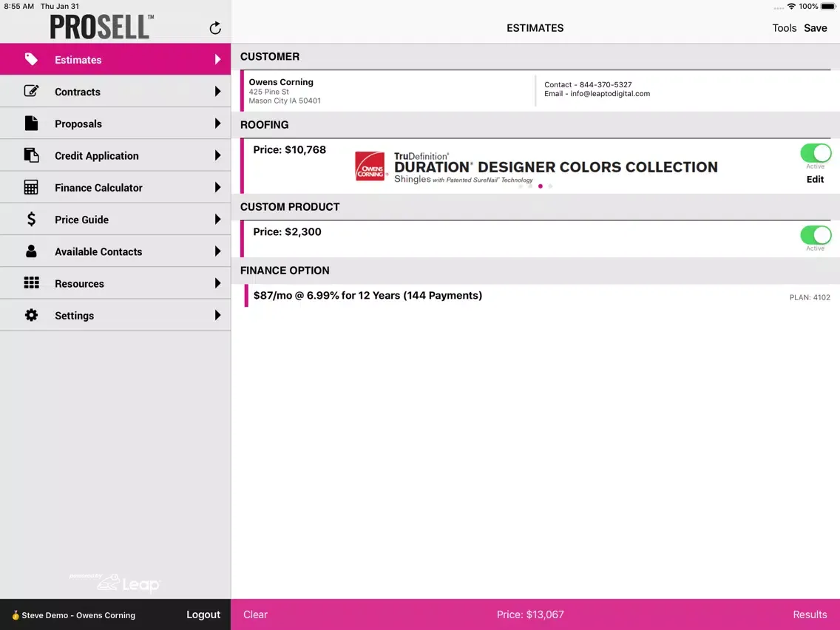Click the medal icon beside Steve Demo

click(16, 615)
